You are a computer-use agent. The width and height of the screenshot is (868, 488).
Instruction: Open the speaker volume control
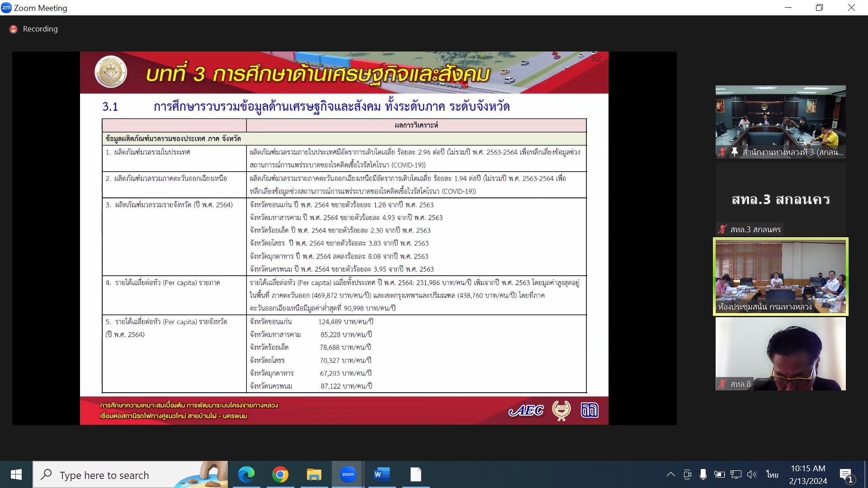click(x=751, y=474)
